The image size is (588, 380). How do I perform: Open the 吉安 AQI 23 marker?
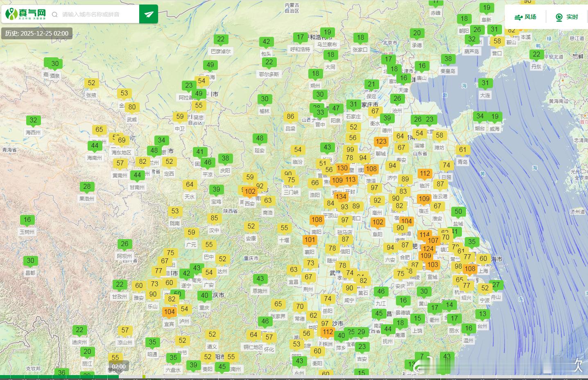(x=362, y=347)
